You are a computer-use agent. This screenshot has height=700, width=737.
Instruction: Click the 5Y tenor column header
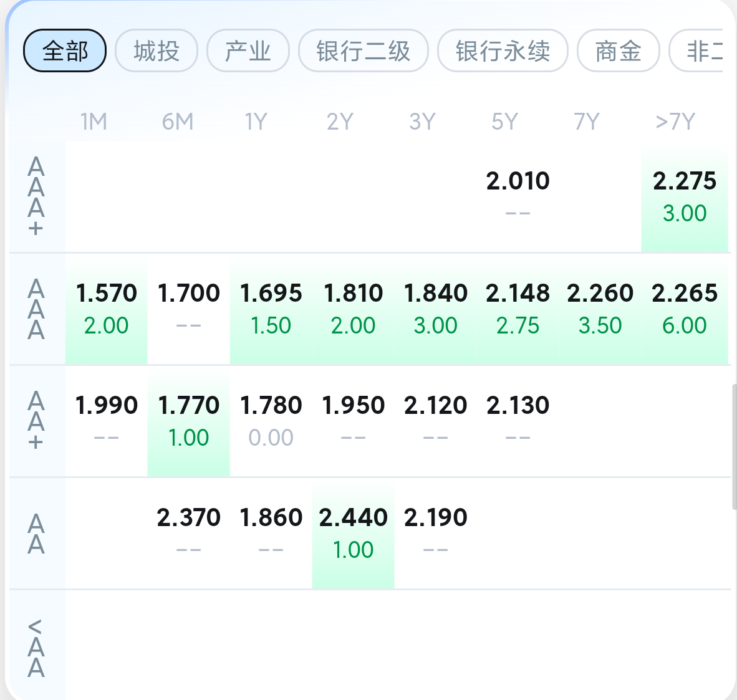504,122
